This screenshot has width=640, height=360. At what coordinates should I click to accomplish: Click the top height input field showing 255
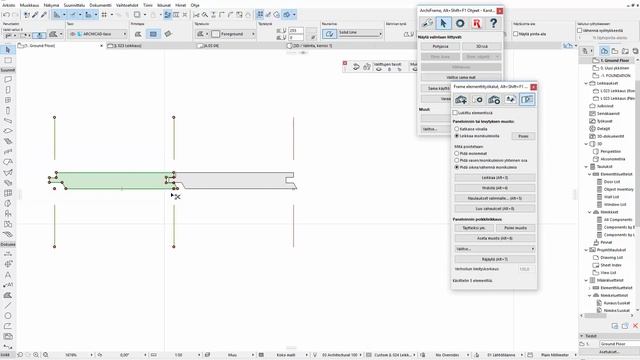[296, 31]
